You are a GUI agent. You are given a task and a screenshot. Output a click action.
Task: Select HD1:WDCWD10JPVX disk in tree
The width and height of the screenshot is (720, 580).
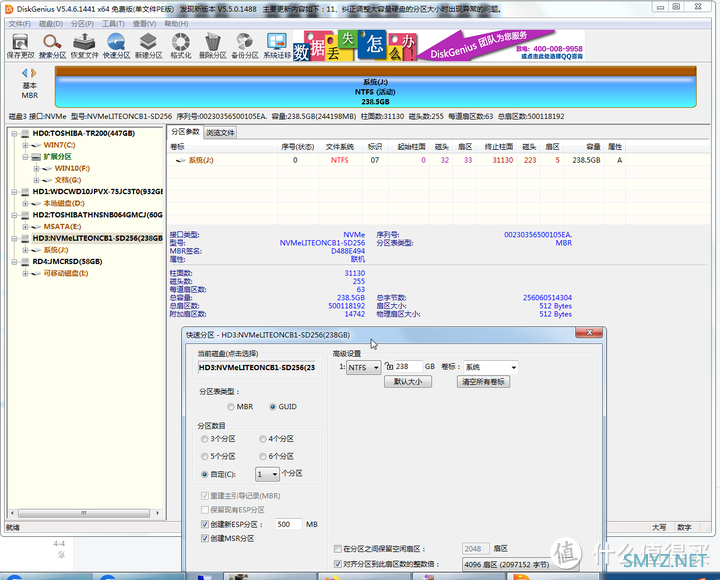click(x=97, y=191)
